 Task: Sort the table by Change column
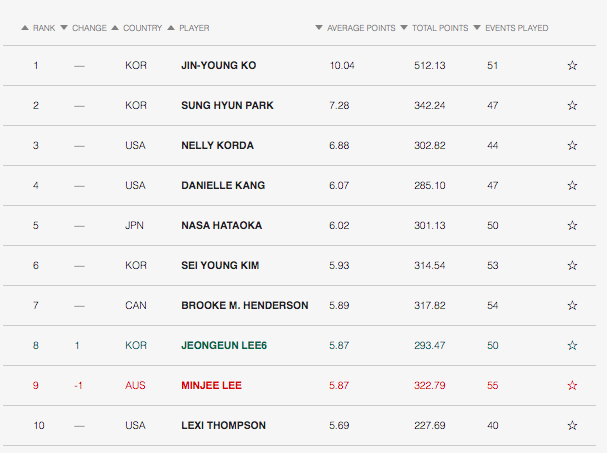point(88,28)
